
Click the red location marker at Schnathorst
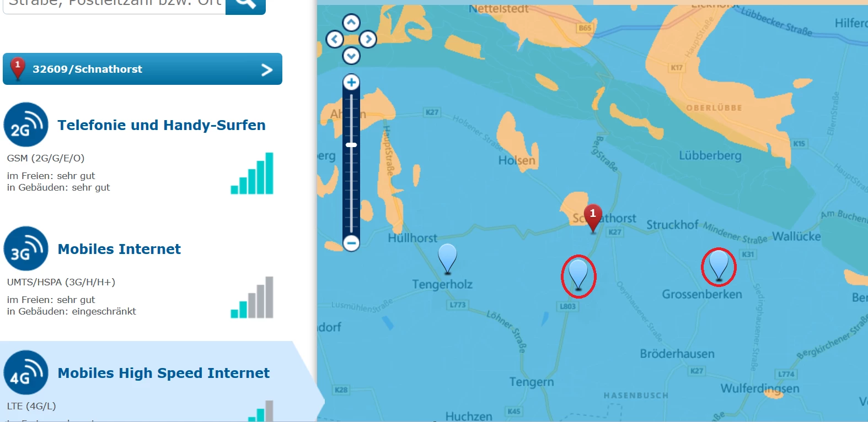pyautogui.click(x=593, y=218)
